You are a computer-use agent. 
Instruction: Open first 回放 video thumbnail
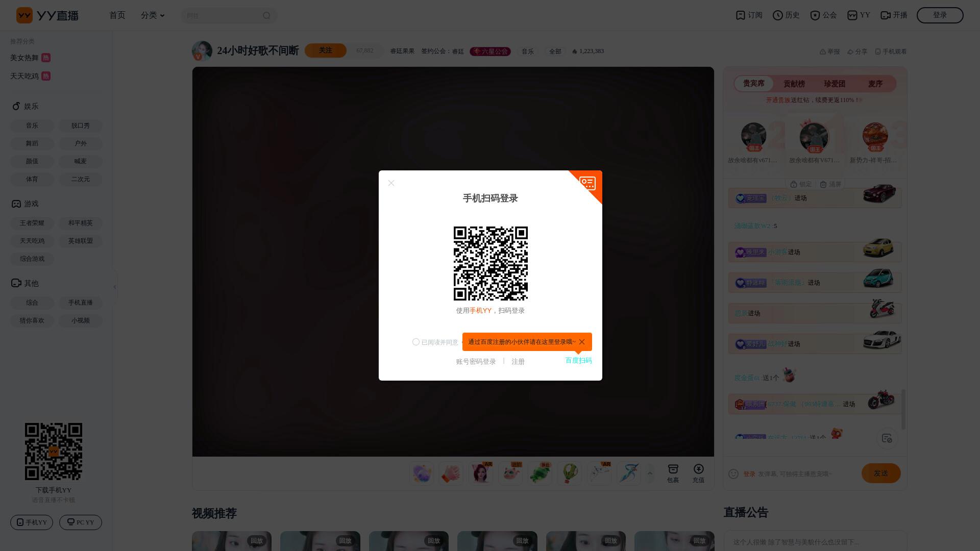pyautogui.click(x=232, y=541)
